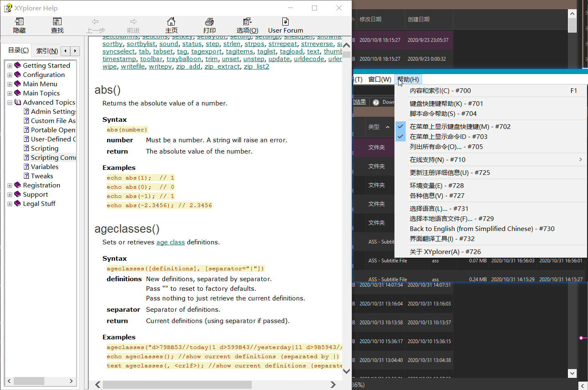Choose Back to English - #730
The width and height of the screenshot is (588, 390).
pyautogui.click(x=491, y=228)
